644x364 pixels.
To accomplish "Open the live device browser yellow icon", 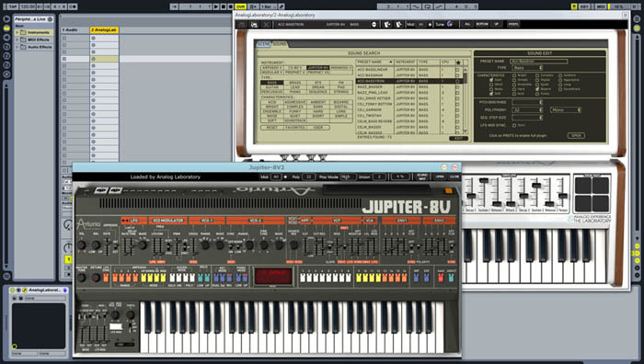I will coord(6,28).
